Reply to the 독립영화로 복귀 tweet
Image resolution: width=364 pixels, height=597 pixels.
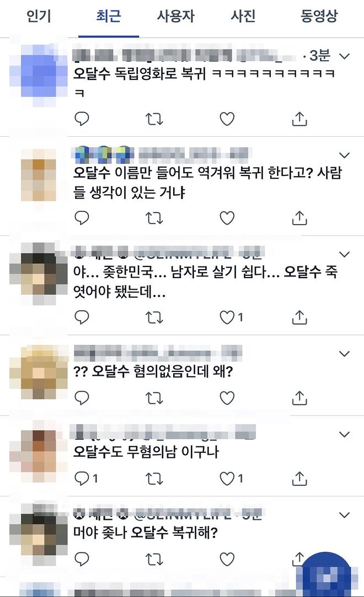[82, 119]
